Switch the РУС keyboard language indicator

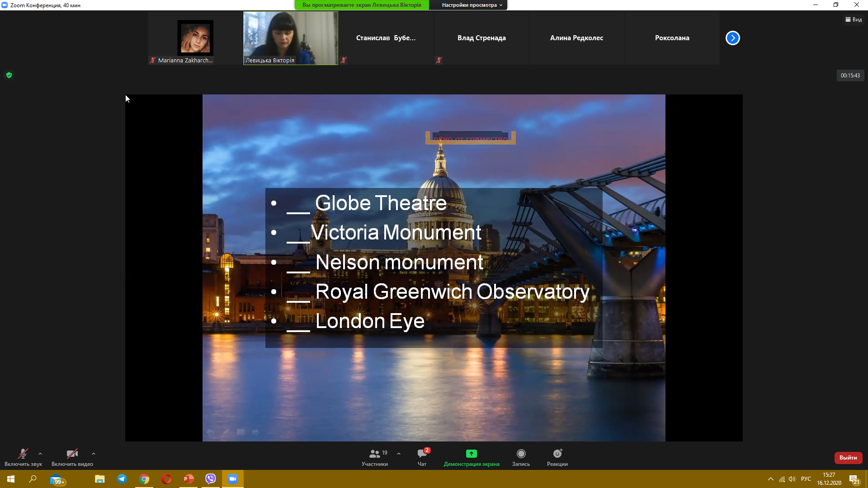coord(806,479)
